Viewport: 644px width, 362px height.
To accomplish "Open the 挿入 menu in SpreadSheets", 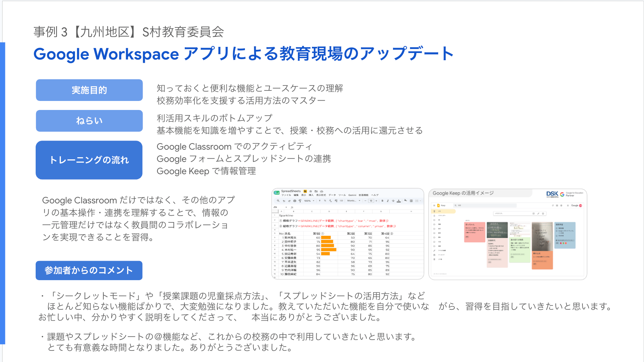I will [311, 195].
